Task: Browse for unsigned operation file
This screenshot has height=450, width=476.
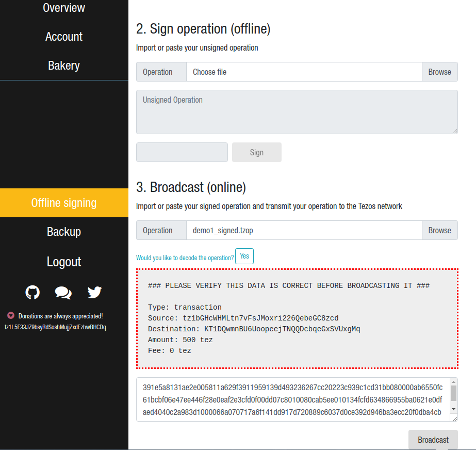Action: coord(439,72)
